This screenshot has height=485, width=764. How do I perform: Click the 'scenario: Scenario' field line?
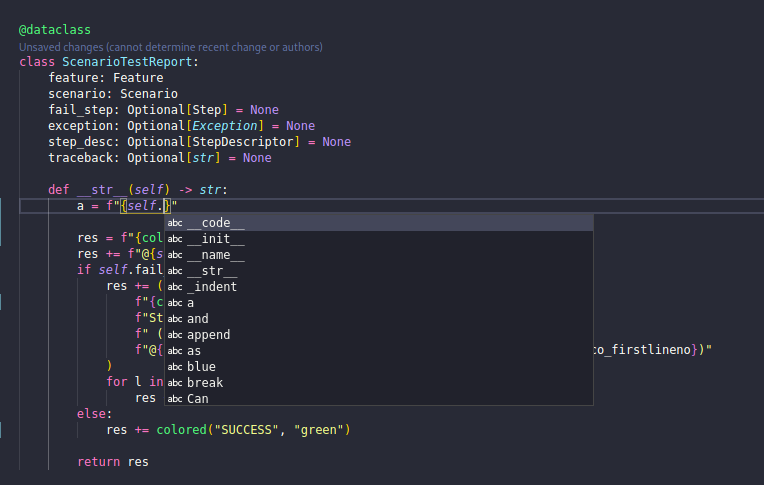113,94
